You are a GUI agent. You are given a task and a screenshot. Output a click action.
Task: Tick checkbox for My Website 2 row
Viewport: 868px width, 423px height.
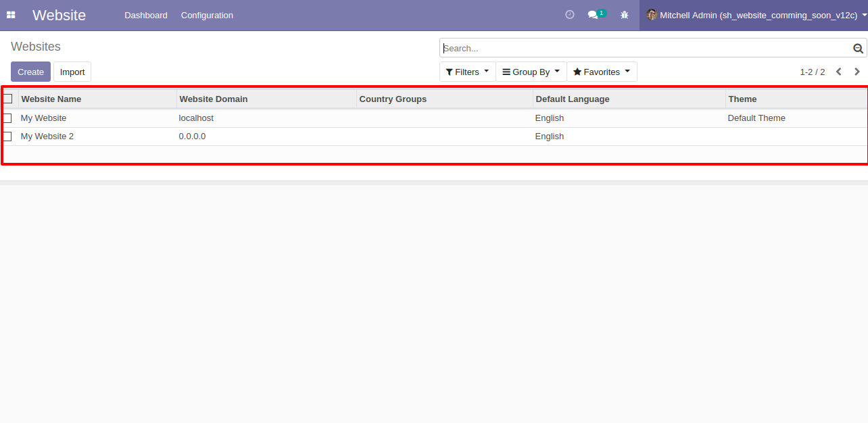(8, 136)
